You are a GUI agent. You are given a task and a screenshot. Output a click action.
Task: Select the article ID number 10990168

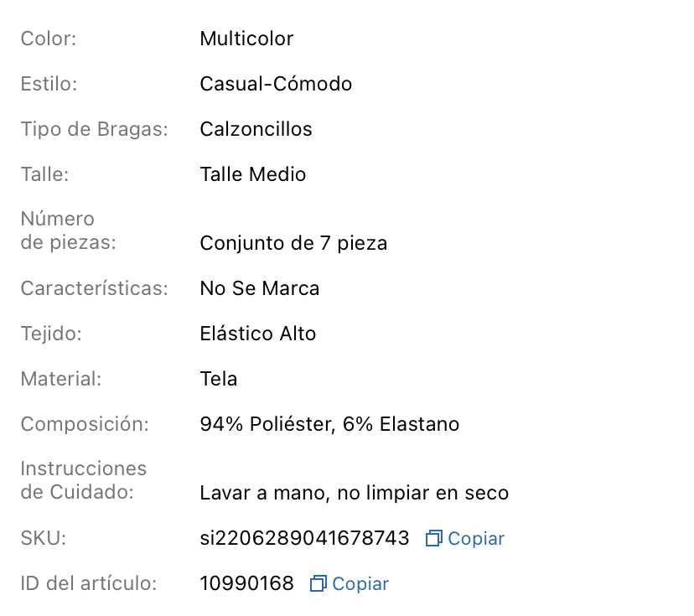click(246, 583)
